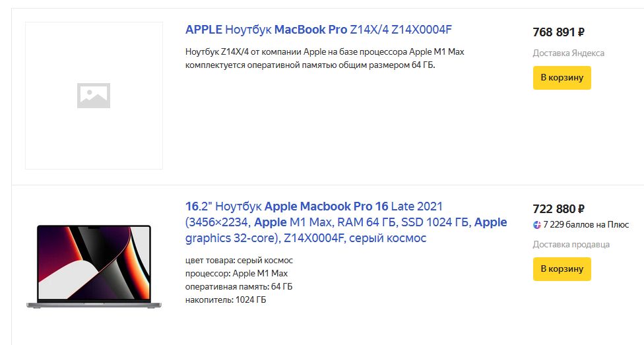Open the APPLE Ноутбук MacBook Pro Z14X/4 link

318,30
